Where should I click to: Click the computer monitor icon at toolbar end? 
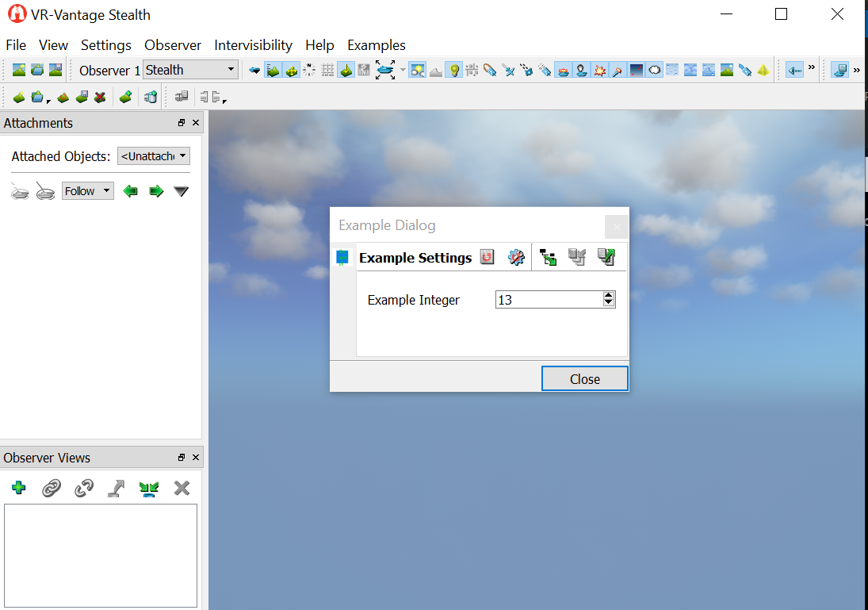pyautogui.click(x=840, y=71)
